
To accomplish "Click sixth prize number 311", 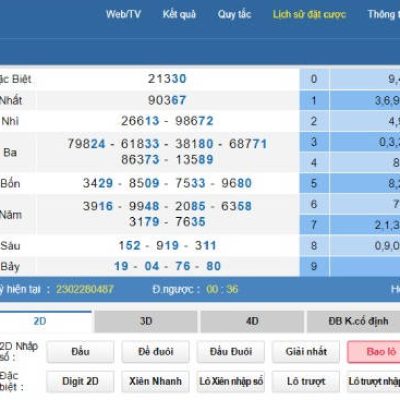I will pos(206,246).
